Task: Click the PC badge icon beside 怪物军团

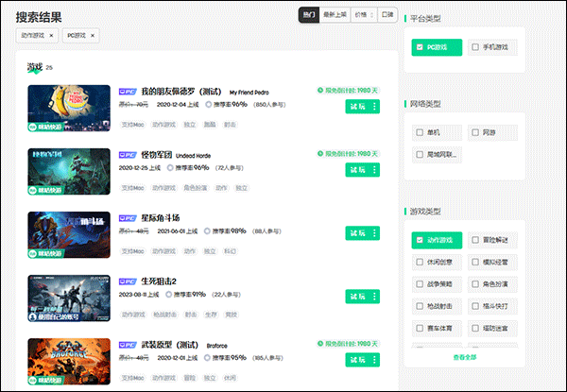Action: [128, 155]
